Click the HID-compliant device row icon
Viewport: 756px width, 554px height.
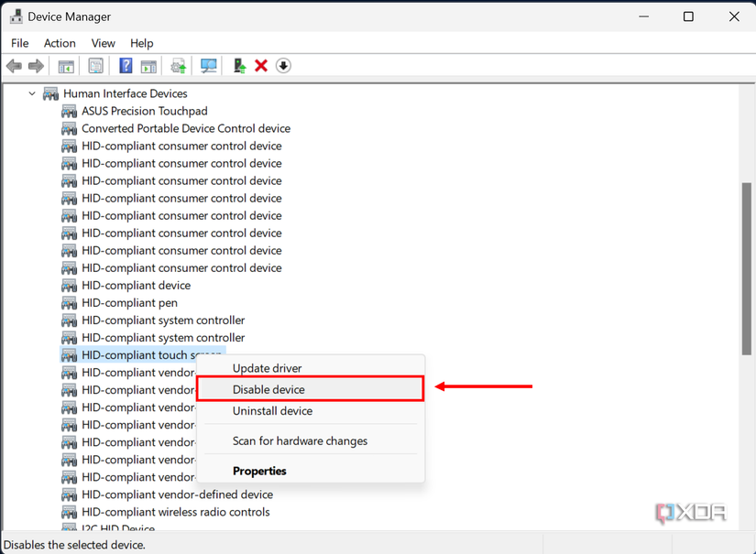point(69,286)
